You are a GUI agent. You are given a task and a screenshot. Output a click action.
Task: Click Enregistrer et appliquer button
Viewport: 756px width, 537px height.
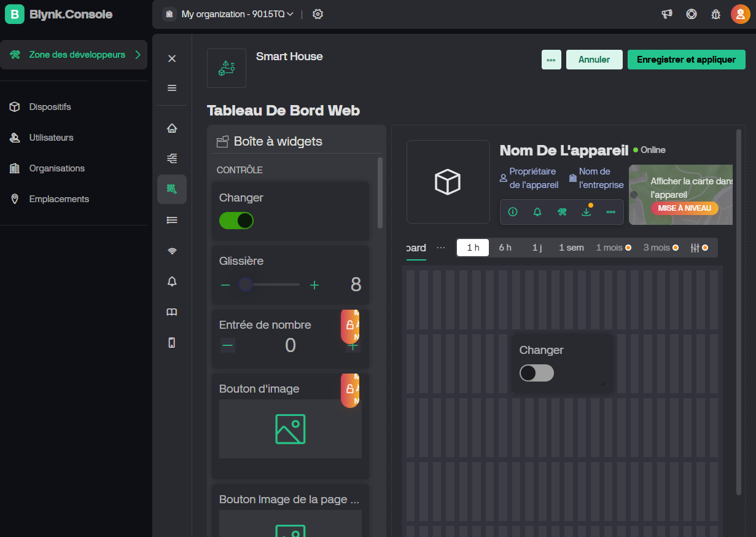[x=687, y=60]
